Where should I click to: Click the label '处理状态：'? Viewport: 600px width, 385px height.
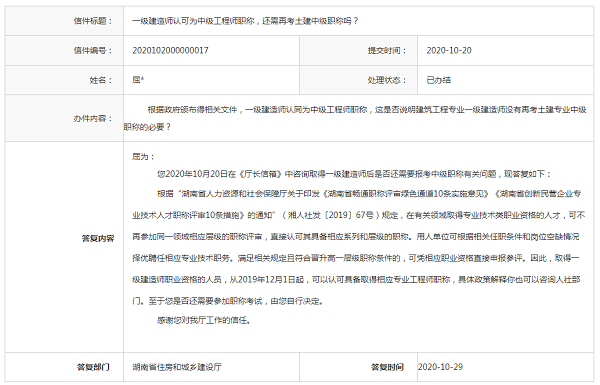pos(387,80)
